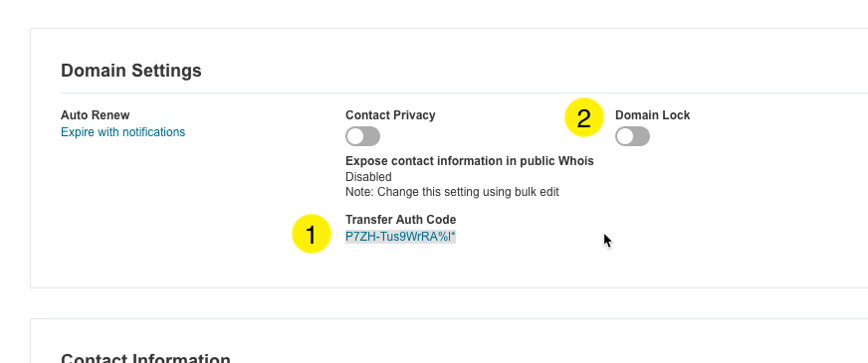Click the bulk edit note text

coord(452,192)
